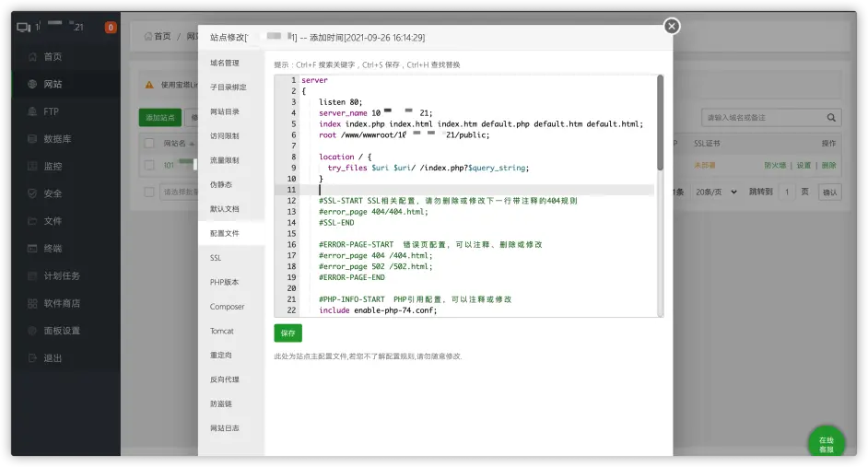Open the 防盗链 tab
The height and width of the screenshot is (467, 868).
tap(221, 404)
